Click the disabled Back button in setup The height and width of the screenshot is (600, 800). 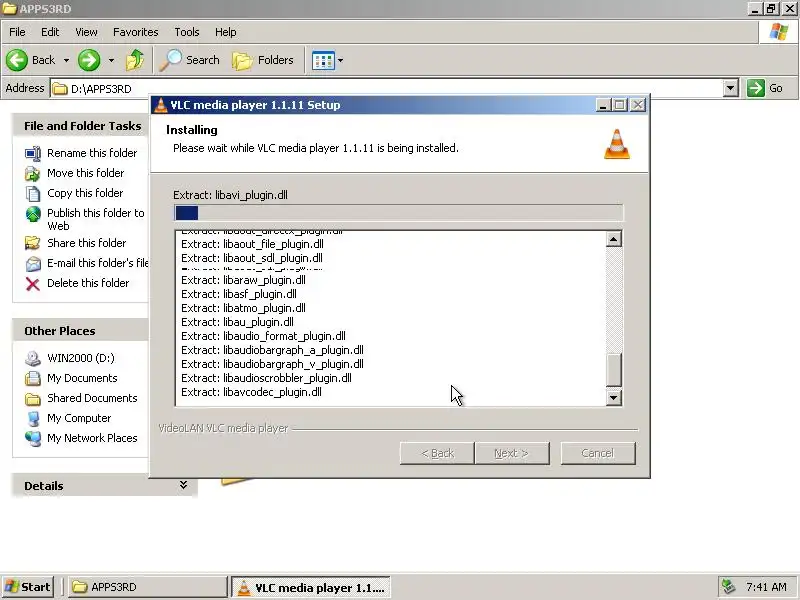click(437, 453)
